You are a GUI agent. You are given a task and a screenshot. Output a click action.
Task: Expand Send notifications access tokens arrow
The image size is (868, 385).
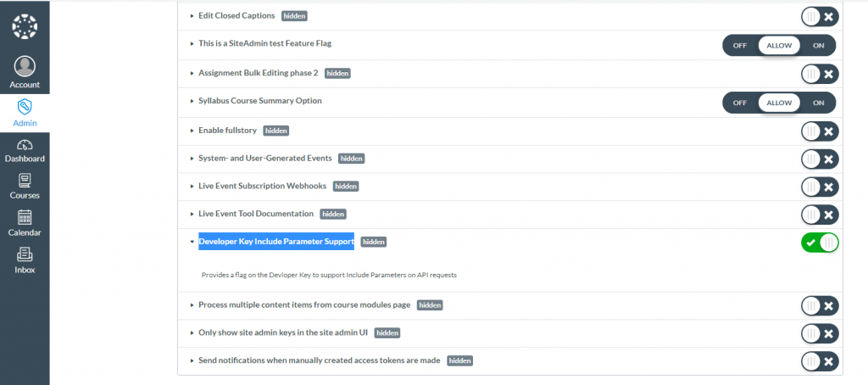(x=192, y=360)
